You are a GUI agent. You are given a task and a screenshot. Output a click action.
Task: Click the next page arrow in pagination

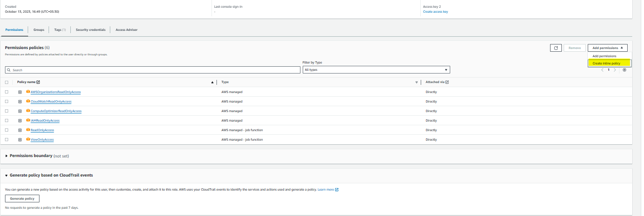(x=615, y=70)
